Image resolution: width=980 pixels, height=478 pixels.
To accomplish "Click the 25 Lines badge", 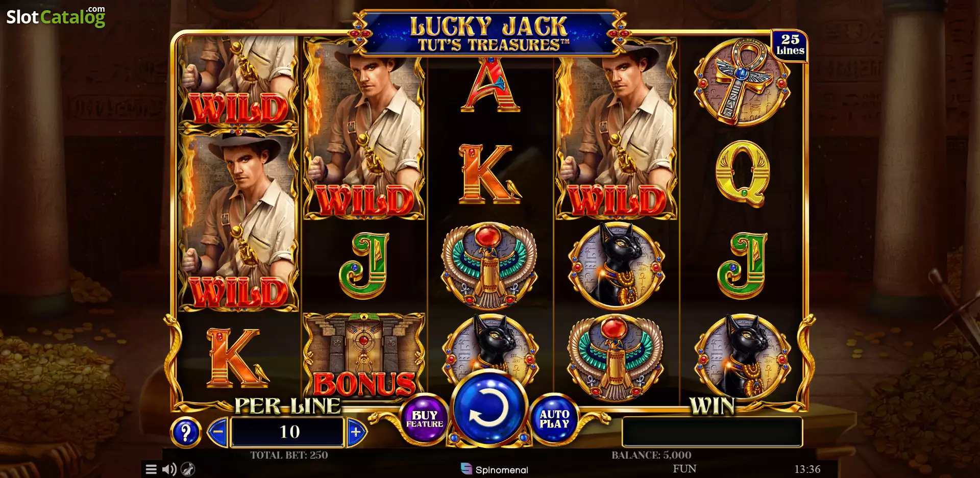I will (x=790, y=45).
